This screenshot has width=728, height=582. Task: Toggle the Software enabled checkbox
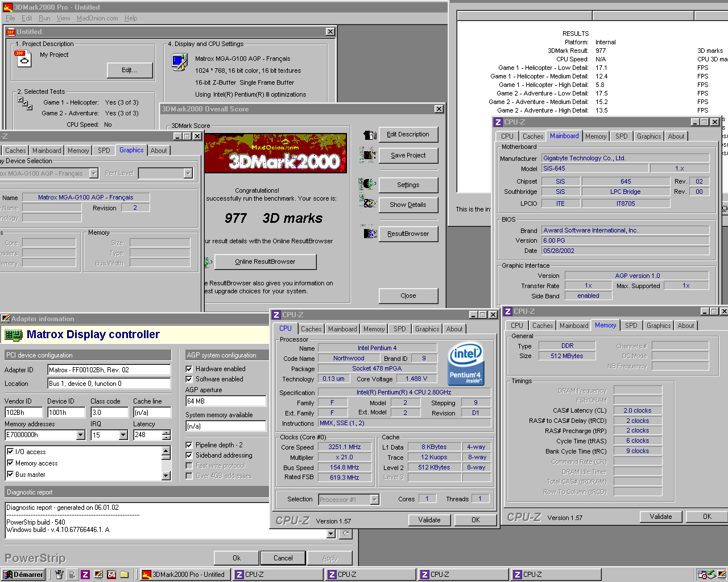click(x=189, y=379)
